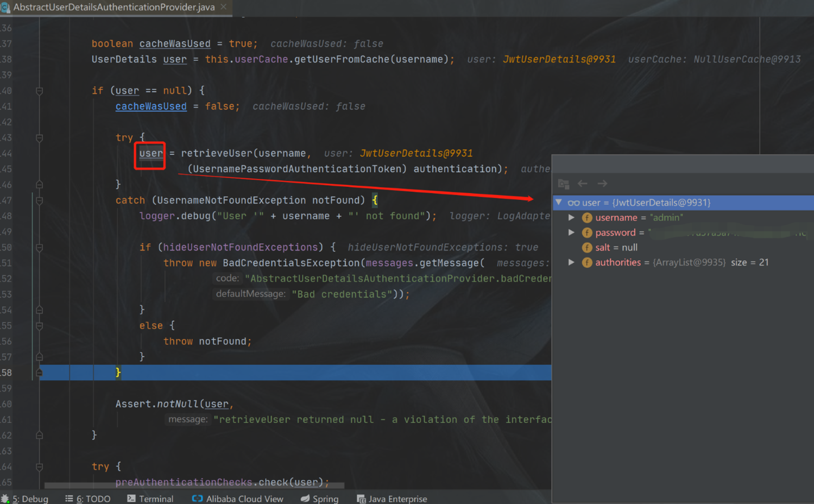Image resolution: width=814 pixels, height=504 pixels.
Task: Expand the password field node
Action: coord(571,232)
